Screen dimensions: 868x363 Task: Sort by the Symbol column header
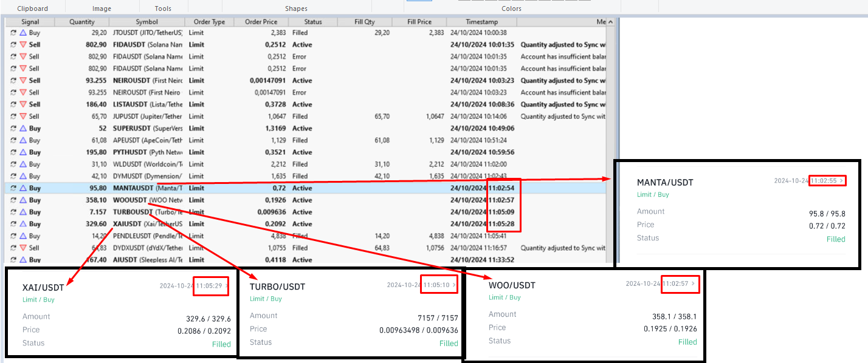click(147, 22)
